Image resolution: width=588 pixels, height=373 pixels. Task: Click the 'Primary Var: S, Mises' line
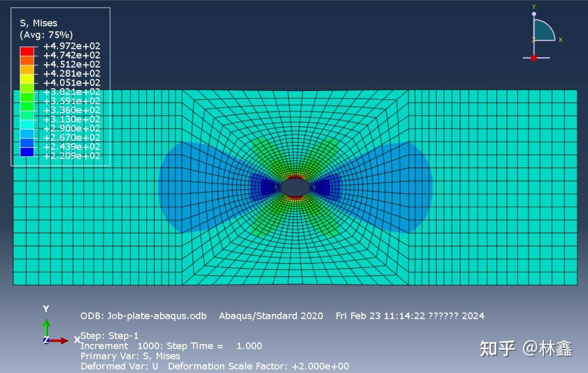click(130, 356)
